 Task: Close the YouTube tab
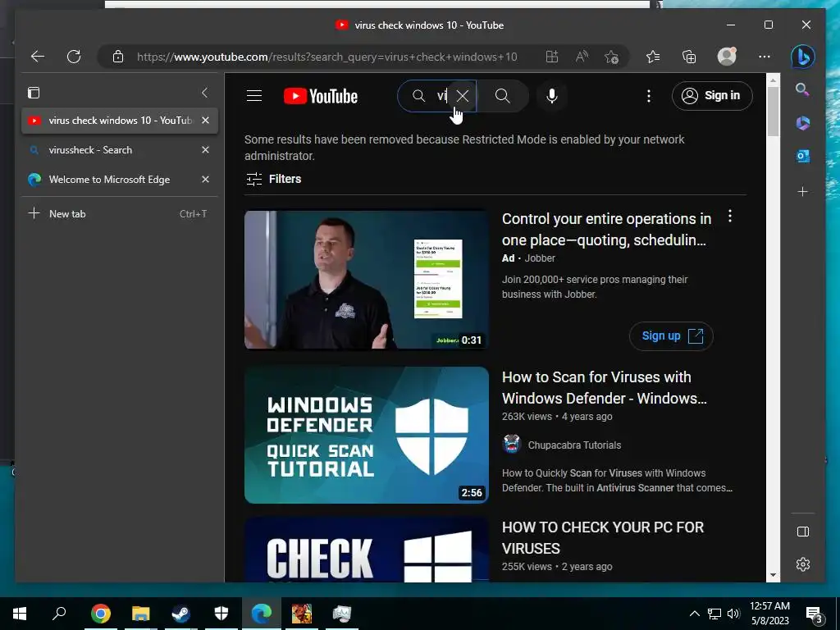coord(205,121)
